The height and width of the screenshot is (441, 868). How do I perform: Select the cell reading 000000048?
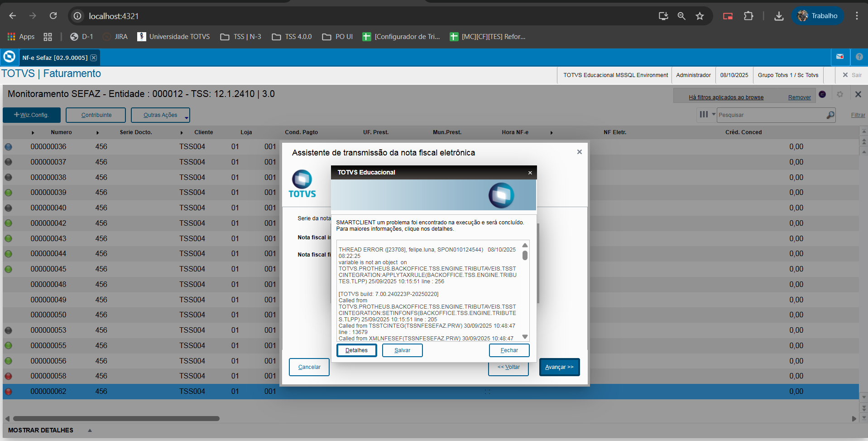point(48,285)
